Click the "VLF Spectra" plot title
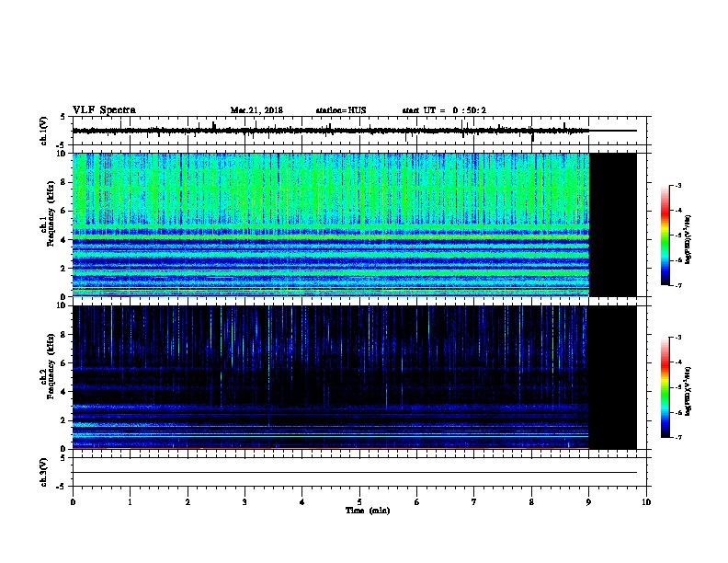This screenshot has height=563, width=728. coord(104,110)
